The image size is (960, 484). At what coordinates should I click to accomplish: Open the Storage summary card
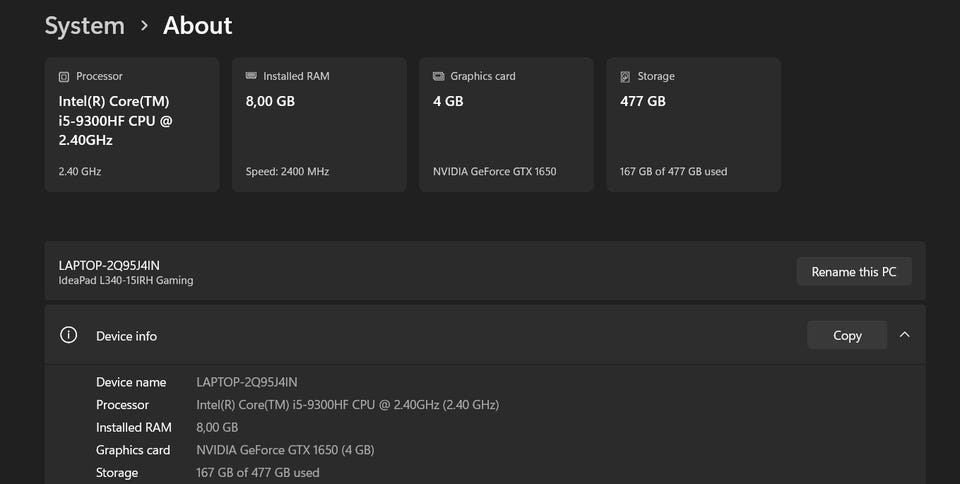tap(694, 125)
